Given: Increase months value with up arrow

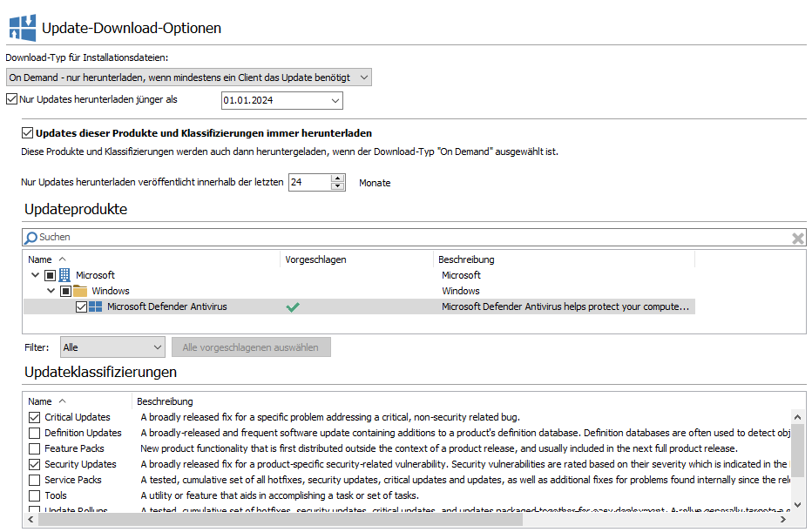Looking at the screenshot, I should [338, 178].
